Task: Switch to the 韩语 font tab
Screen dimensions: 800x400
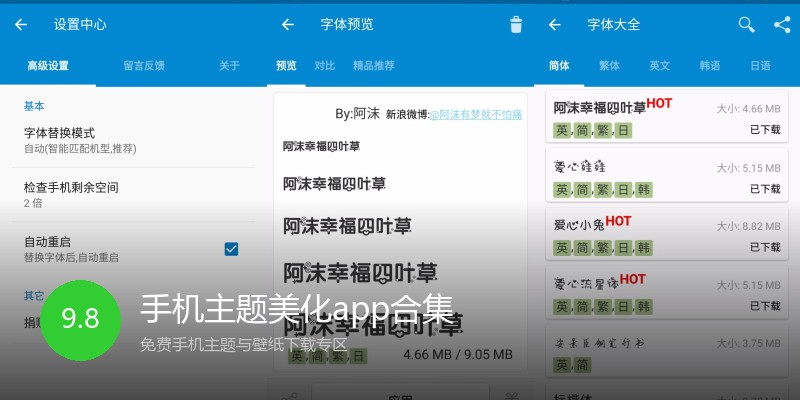Action: pos(710,66)
